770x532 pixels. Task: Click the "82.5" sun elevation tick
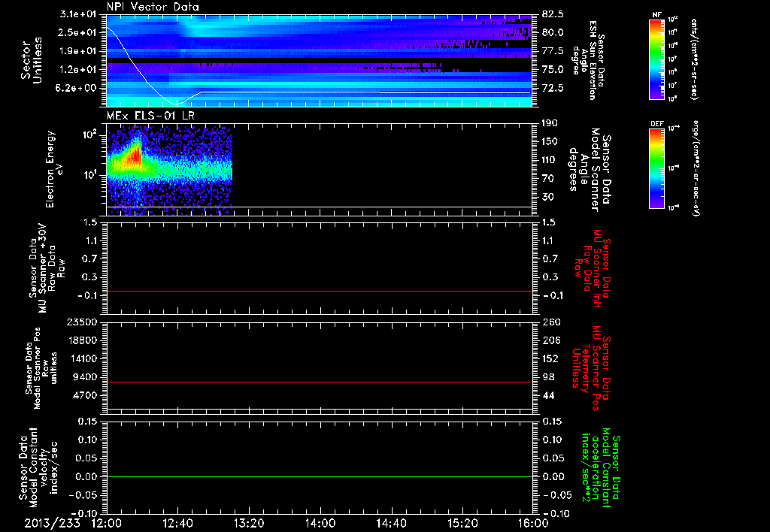pyautogui.click(x=553, y=14)
